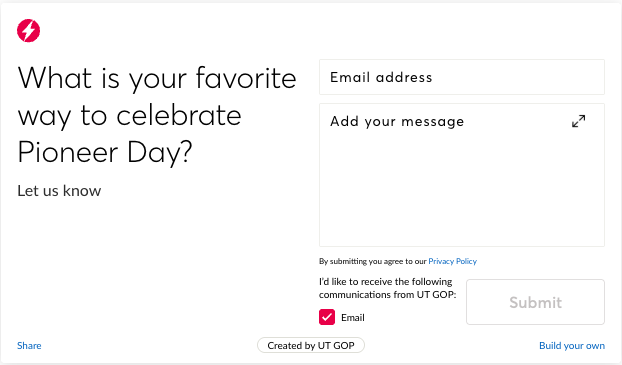Click the empty area of the message box

[x=462, y=190]
